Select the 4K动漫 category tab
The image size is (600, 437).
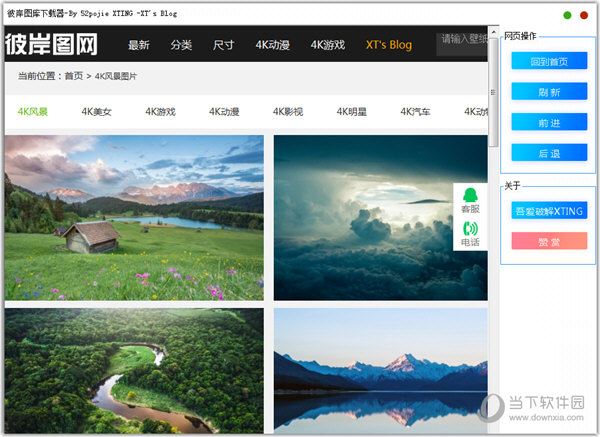pos(224,112)
